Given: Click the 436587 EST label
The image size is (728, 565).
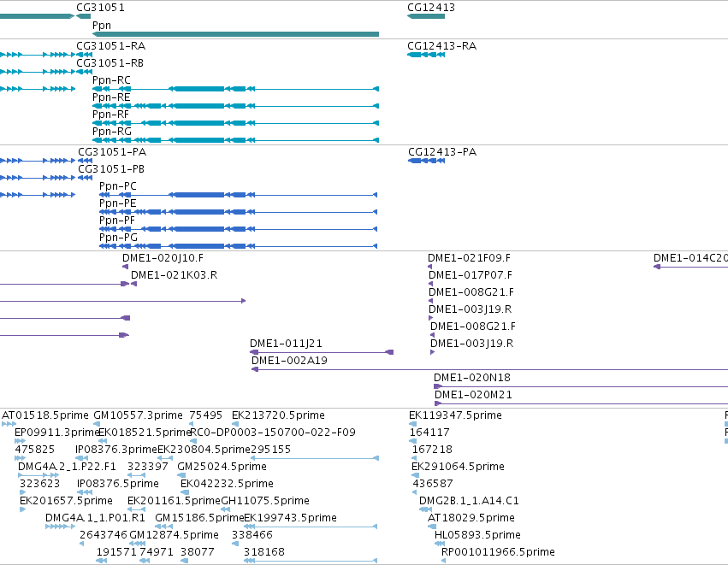Looking at the screenshot, I should tap(433, 485).
